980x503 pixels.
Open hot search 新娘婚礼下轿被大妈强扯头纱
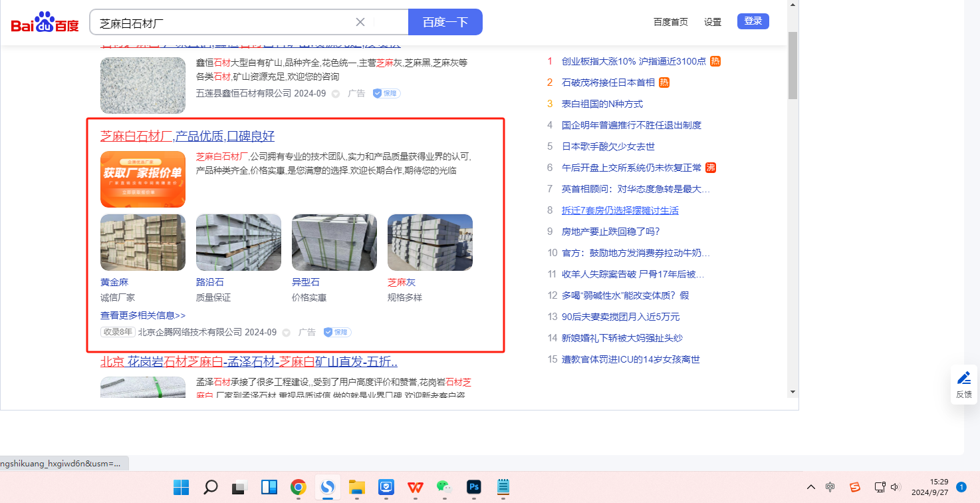622,338
